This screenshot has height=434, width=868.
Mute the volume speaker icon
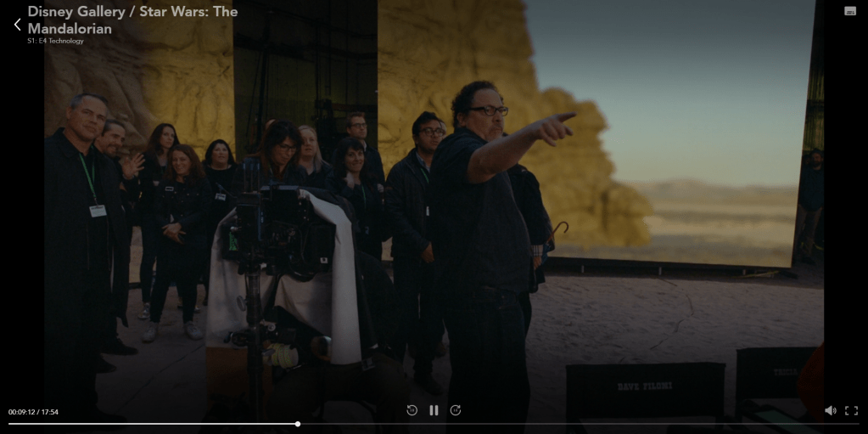[x=830, y=410]
